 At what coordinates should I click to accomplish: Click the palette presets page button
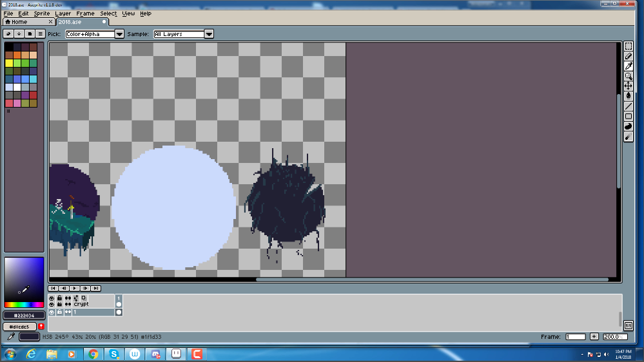(30, 33)
